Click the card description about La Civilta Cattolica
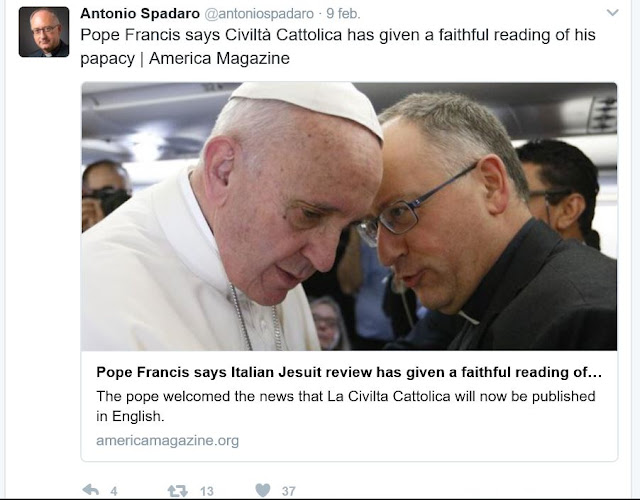Screen dimensions: 640x500 [x=346, y=406]
